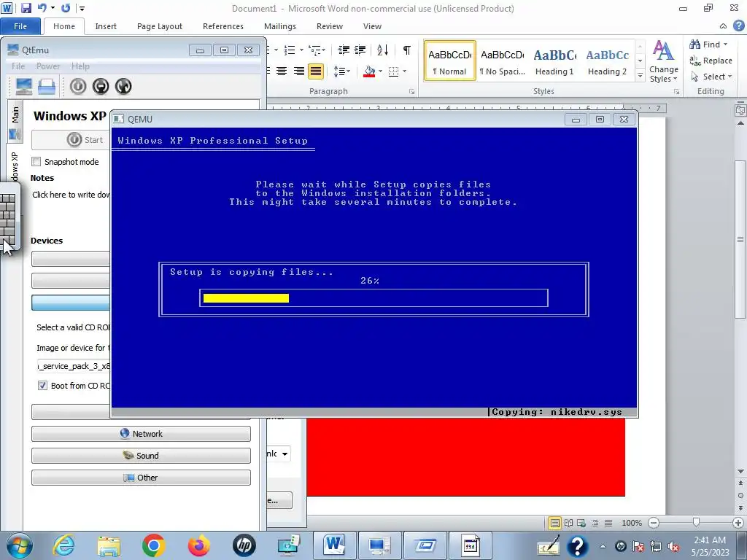Open the QtEmu Help menu
The height and width of the screenshot is (560, 747).
pos(80,66)
